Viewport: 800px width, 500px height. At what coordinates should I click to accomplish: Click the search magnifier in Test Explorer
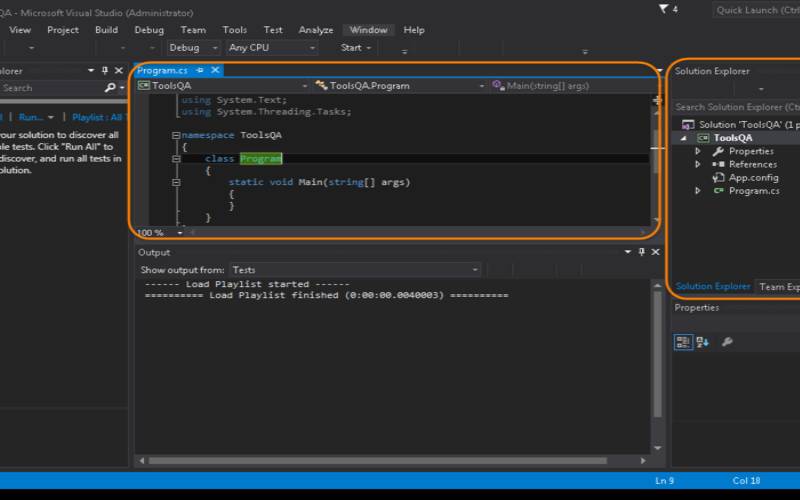click(109, 88)
